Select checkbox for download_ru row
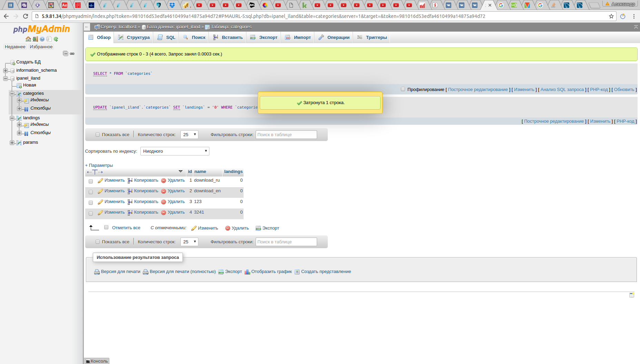 [x=91, y=181]
